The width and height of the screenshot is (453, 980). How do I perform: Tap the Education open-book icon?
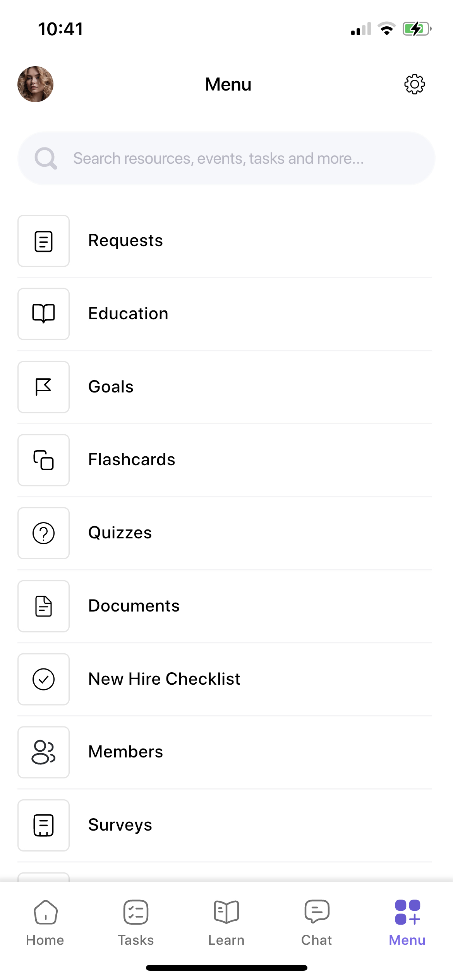[x=43, y=314]
